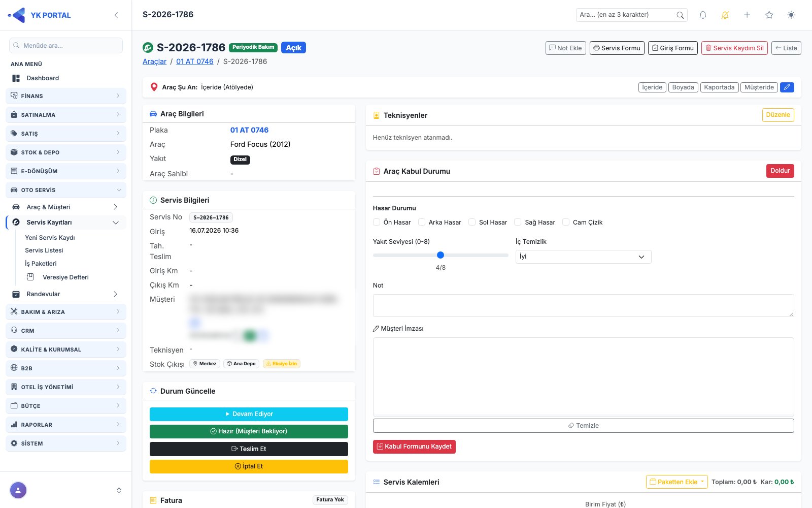Click the Araç Kabul Durumu clipboard icon

tap(377, 171)
